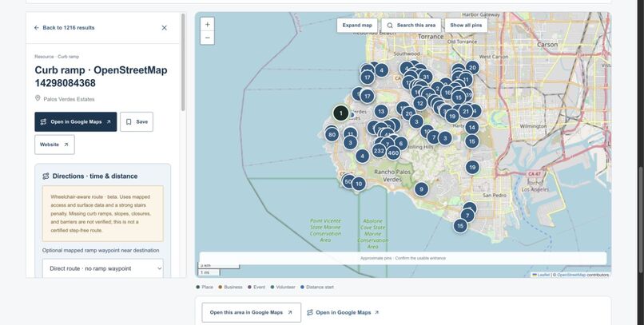The width and height of the screenshot is (644, 325).
Task: Open the Google Maps link below the map
Action: 343,313
